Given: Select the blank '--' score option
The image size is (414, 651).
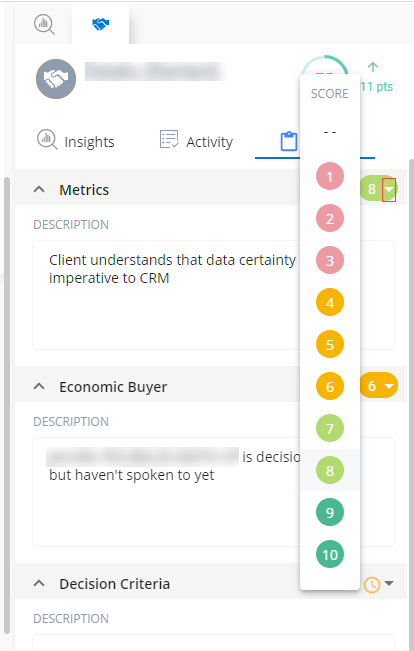Looking at the screenshot, I should (x=330, y=133).
